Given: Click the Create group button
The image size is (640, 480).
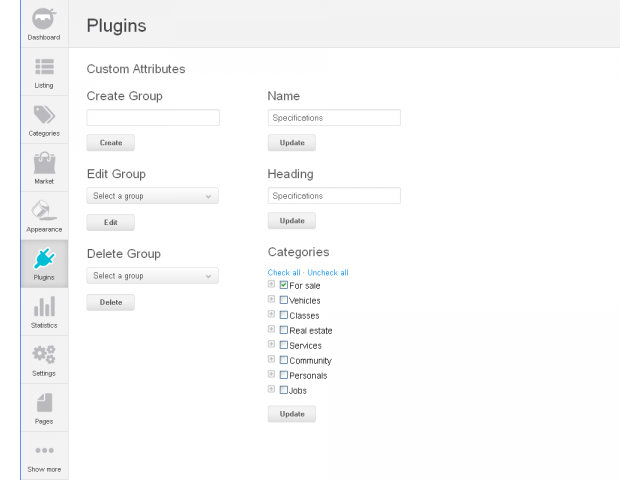Looking at the screenshot, I should click(x=110, y=143).
